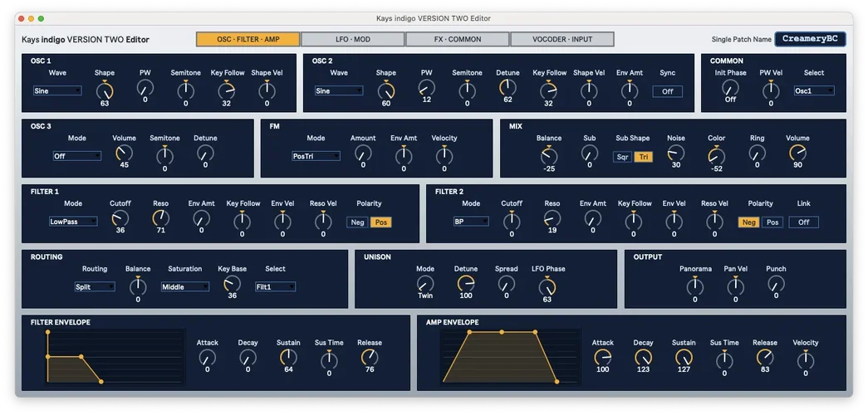Screen dimensions: 868x415
Task: Click the Amp Envelope Velocity knob
Action: point(806,359)
